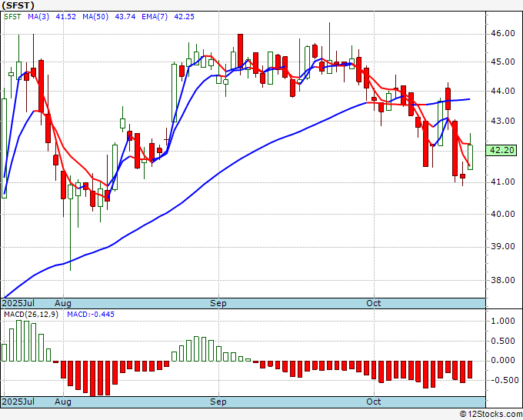This screenshot has width=523, height=420.
Task: Click the 39.00 price axis label
Action: point(503,246)
